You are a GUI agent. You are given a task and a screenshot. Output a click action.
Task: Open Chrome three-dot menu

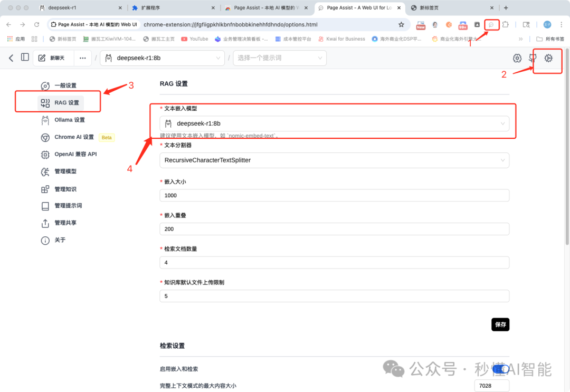561,25
